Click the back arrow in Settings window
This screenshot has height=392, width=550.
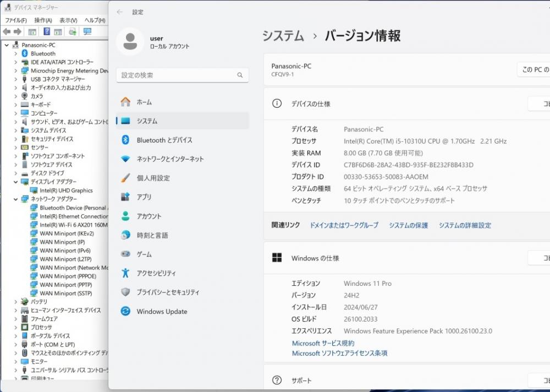[x=120, y=12]
